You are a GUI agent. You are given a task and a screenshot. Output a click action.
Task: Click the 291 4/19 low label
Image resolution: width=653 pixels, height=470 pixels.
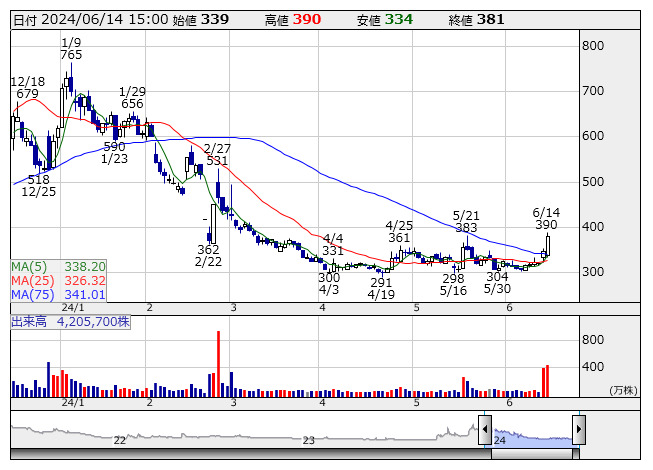click(x=381, y=288)
